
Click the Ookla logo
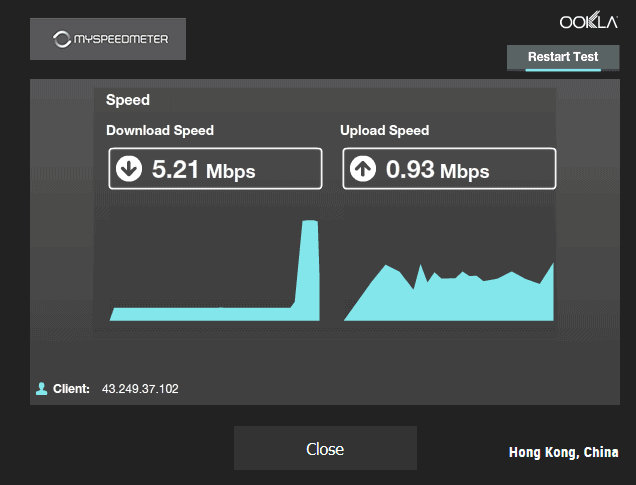point(589,21)
